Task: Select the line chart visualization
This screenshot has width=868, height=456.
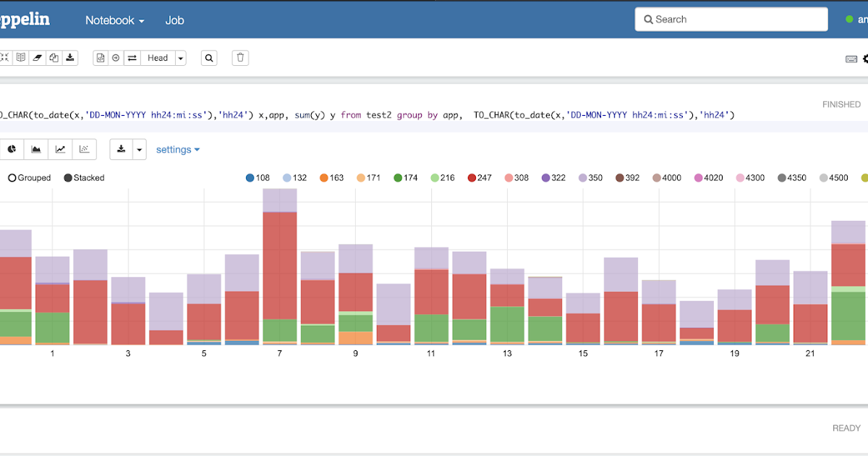Action: (x=60, y=148)
